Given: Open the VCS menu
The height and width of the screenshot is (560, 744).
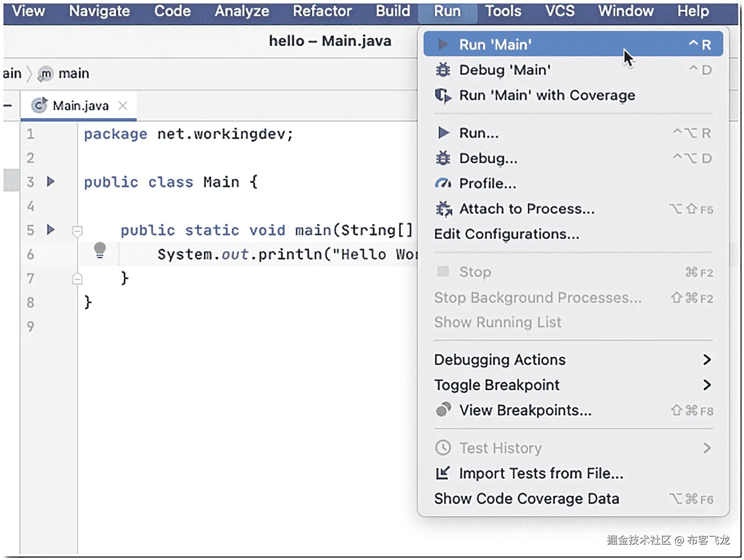Looking at the screenshot, I should 560,11.
